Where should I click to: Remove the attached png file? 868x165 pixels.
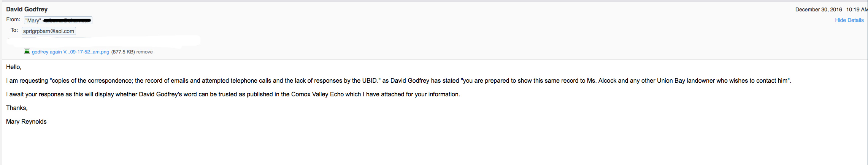(144, 52)
